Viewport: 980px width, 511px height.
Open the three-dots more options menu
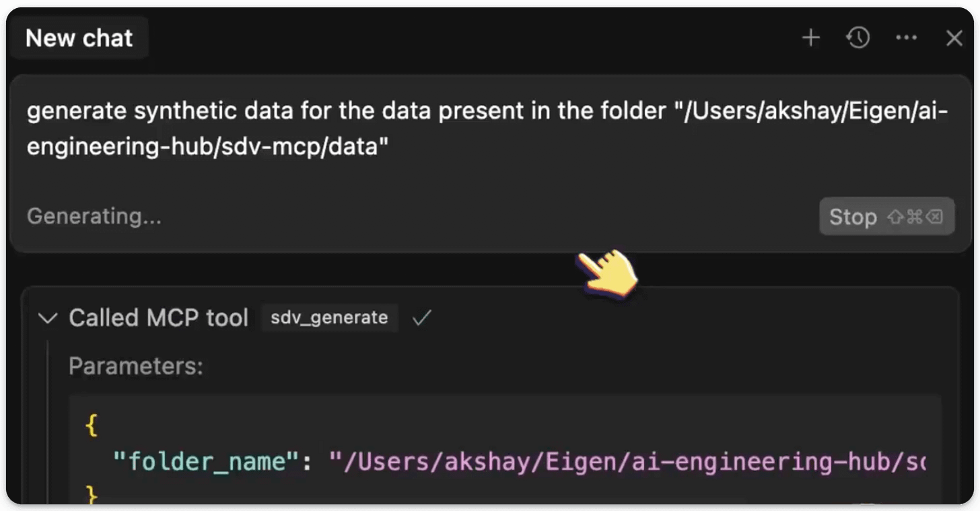[x=906, y=38]
